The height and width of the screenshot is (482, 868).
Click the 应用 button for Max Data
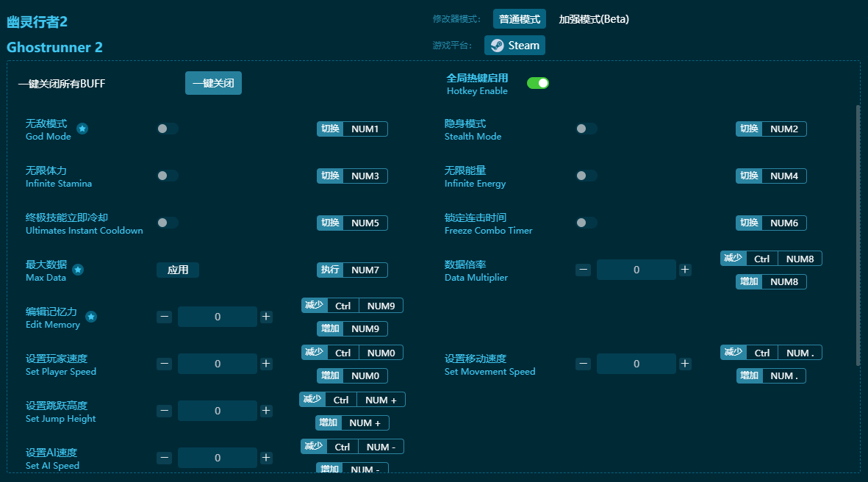click(x=178, y=270)
